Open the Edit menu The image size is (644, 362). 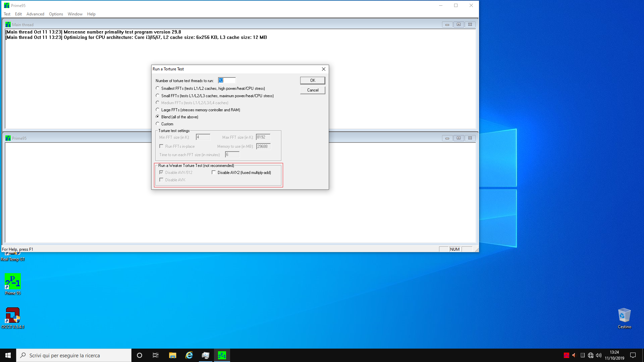(x=18, y=14)
